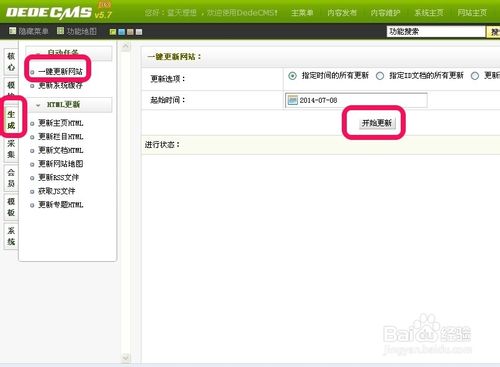Select 指定ID文档的所有更新 radio option
500x367 pixels.
point(380,76)
